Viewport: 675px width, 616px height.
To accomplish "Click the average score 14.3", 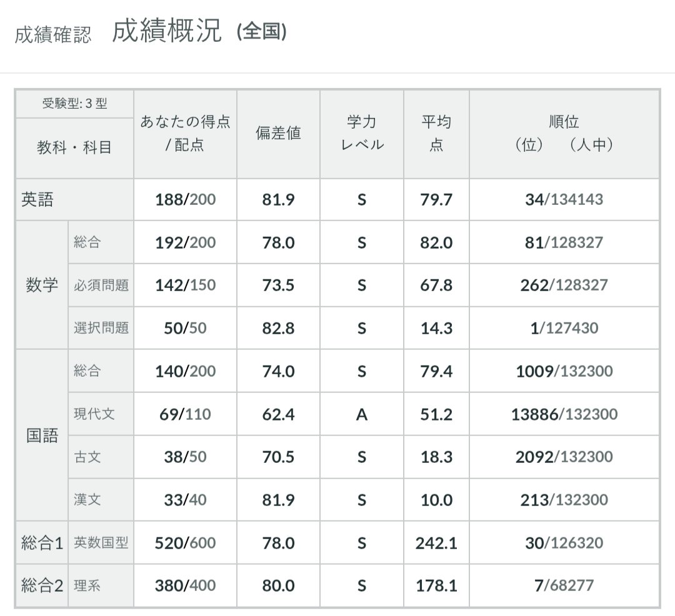I will click(436, 328).
